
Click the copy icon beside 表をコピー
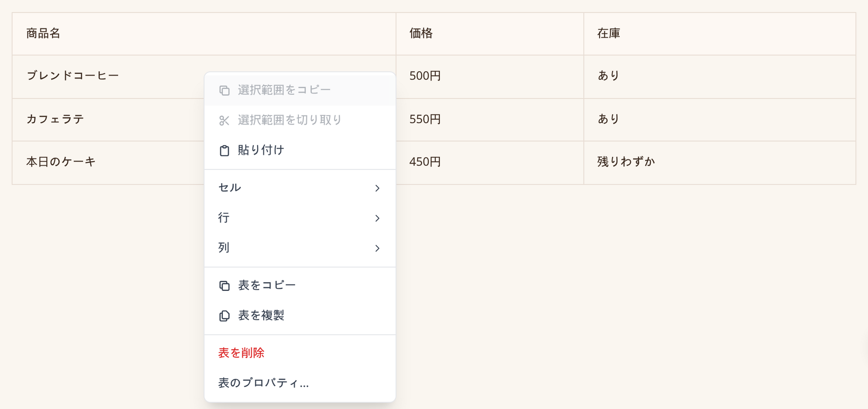224,286
